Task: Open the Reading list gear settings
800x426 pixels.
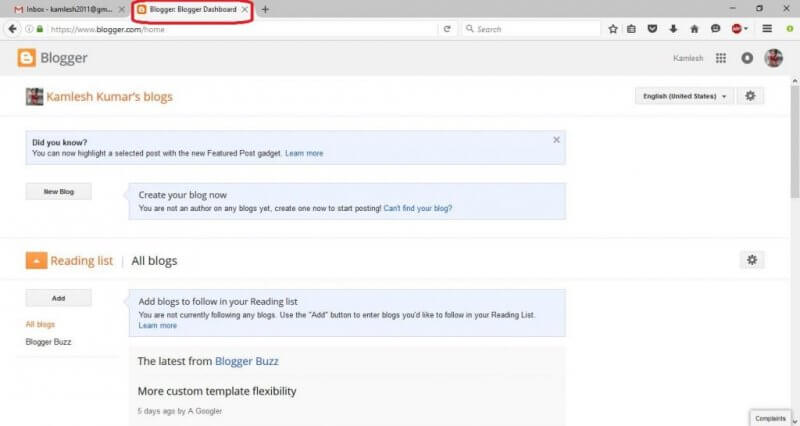Action: tap(752, 260)
